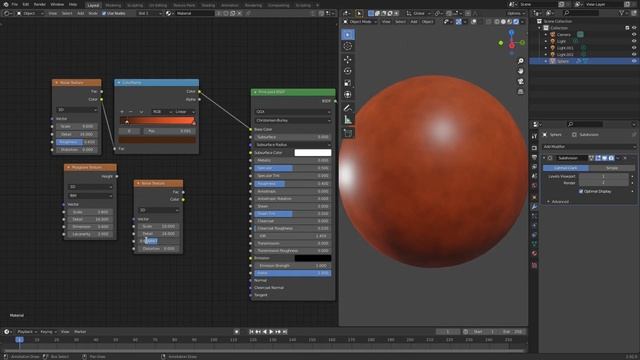
Task: Select Simple subdivision type
Action: coord(612,168)
